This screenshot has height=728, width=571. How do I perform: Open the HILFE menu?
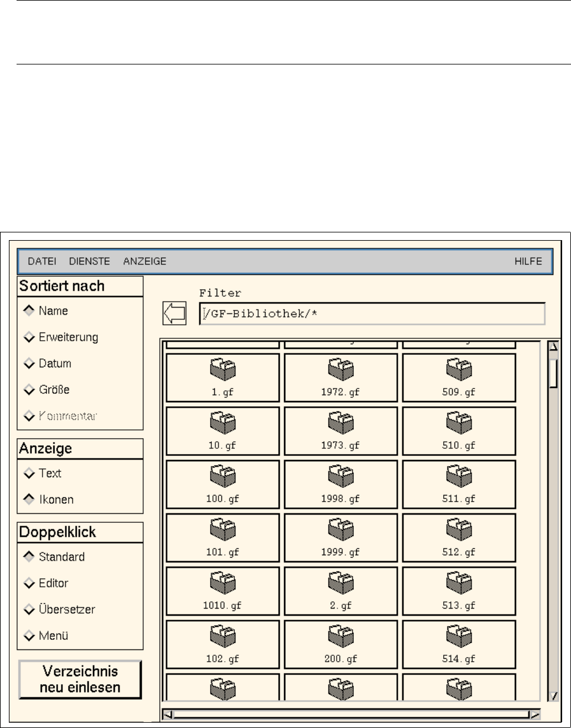[528, 261]
